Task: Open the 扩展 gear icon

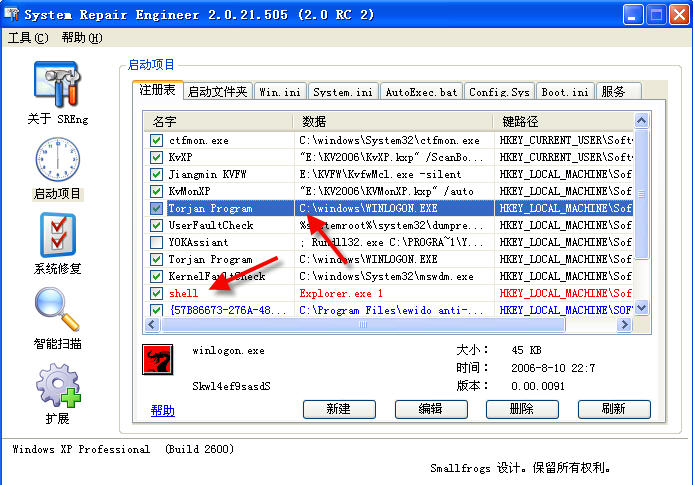Action: pos(57,385)
